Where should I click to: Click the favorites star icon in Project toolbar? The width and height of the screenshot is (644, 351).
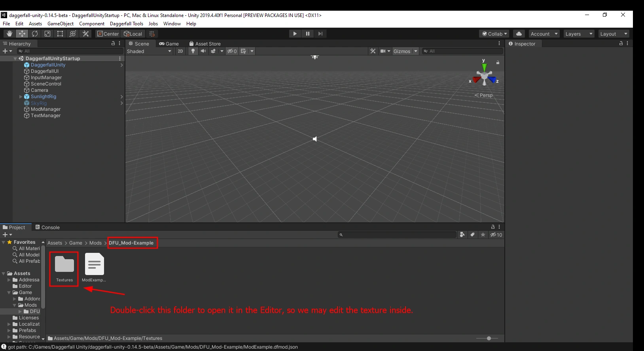click(x=483, y=235)
